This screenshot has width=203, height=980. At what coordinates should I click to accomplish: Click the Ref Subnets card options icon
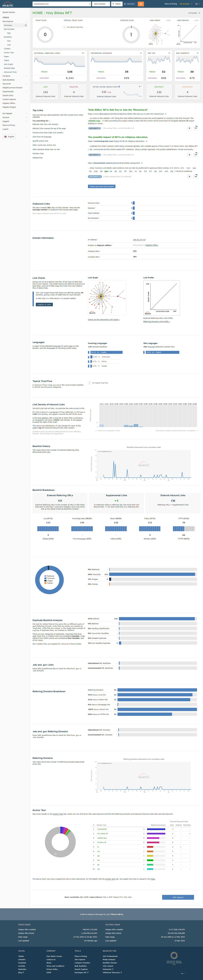tap(197, 53)
